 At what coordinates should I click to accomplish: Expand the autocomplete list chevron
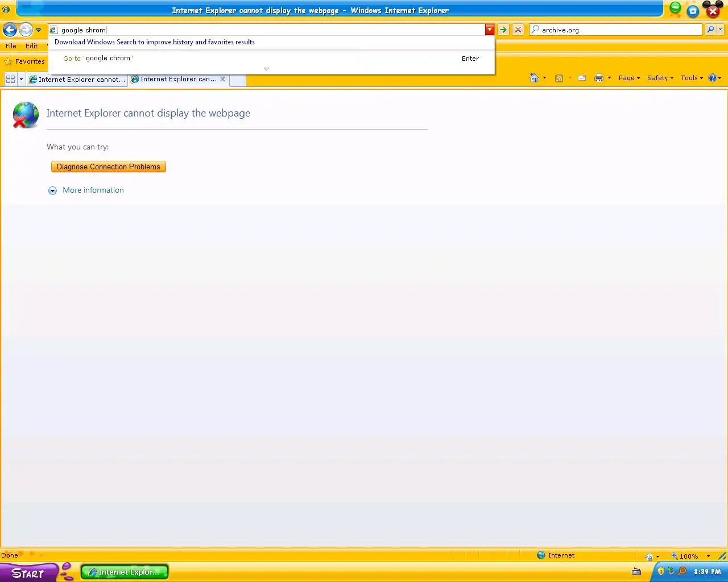pos(266,69)
